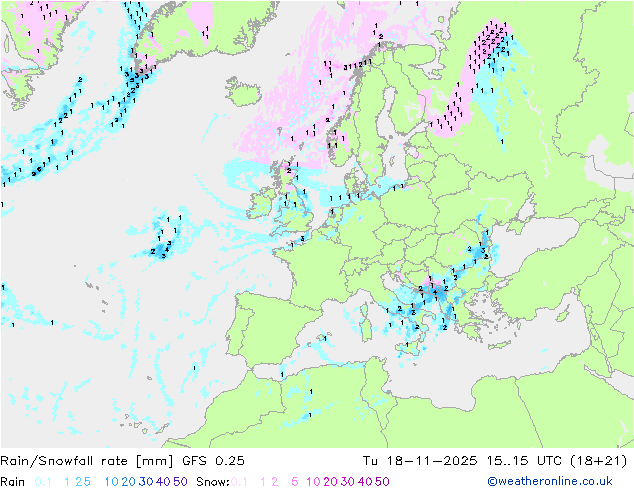Image resolution: width=634 pixels, height=490 pixels.
Task: Click the '15..15 UTC' time text
Action: 524,461
